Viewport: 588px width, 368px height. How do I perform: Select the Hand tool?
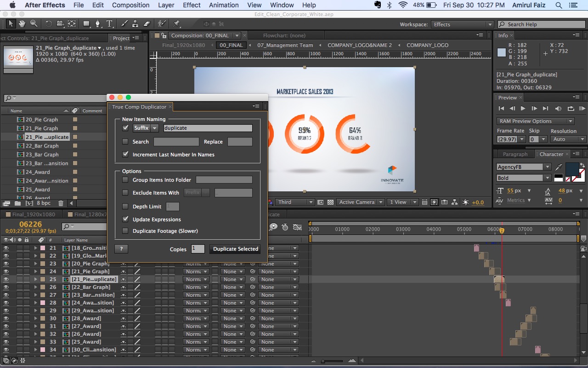tap(23, 23)
